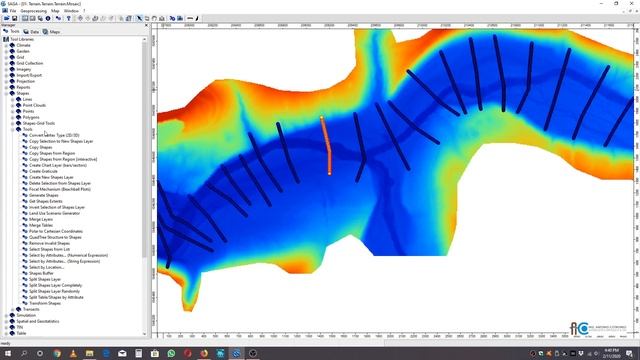Image resolution: width=640 pixels, height=360 pixels.
Task: Select the Spatial and Geostatistics library
Action: [38, 321]
